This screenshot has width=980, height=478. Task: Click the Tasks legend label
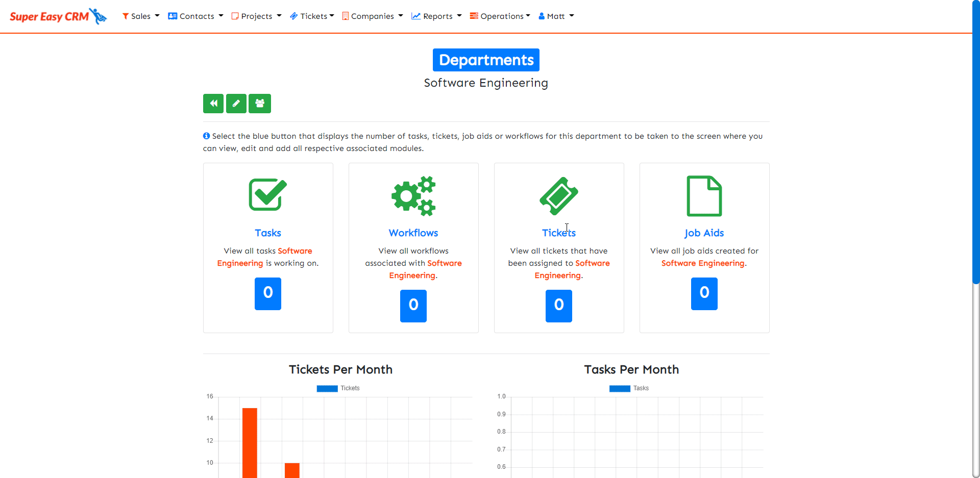tap(641, 388)
